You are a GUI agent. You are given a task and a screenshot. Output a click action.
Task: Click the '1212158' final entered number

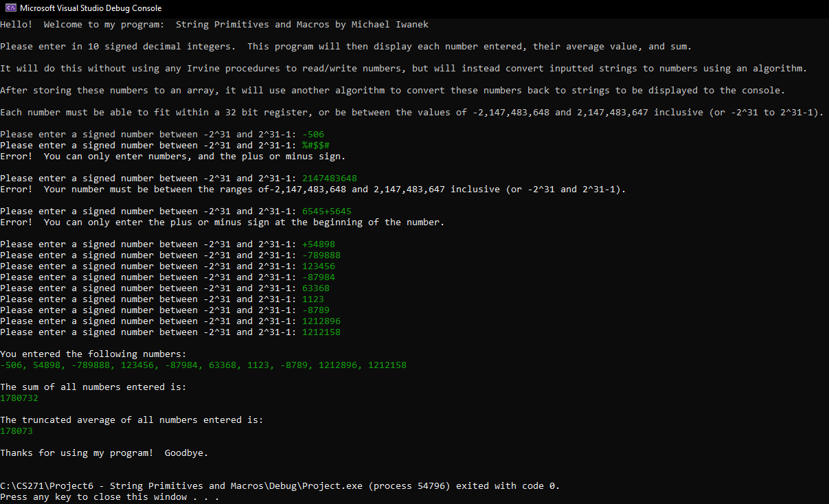pos(321,332)
